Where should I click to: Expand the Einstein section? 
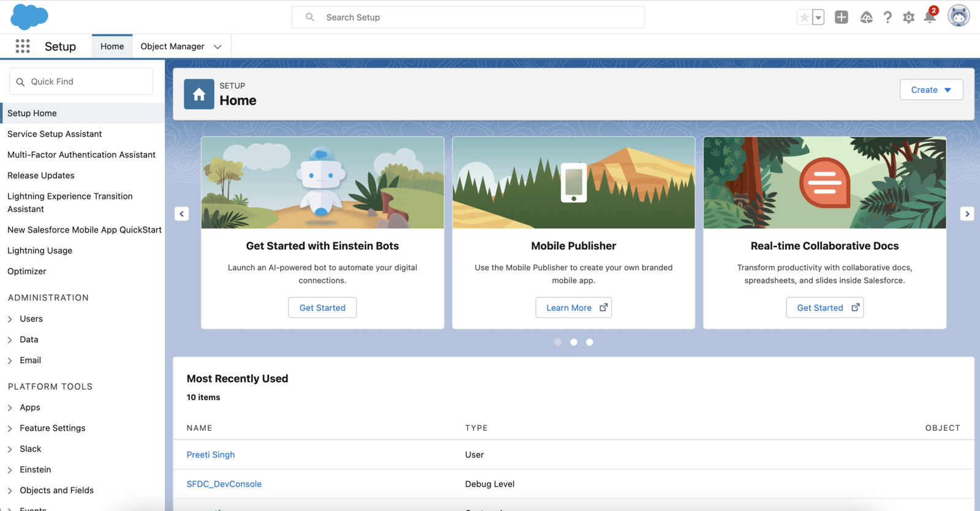(x=10, y=470)
